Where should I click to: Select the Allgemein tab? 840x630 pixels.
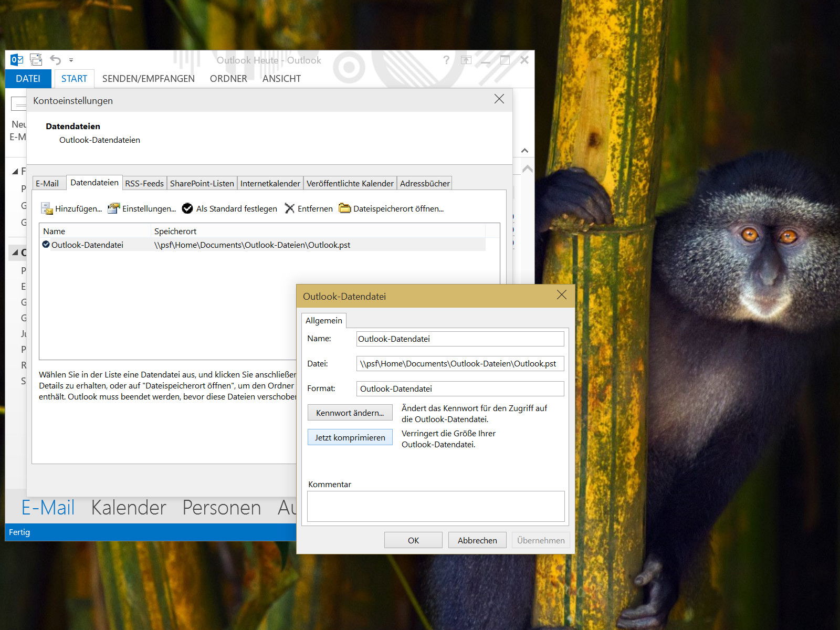coord(324,320)
